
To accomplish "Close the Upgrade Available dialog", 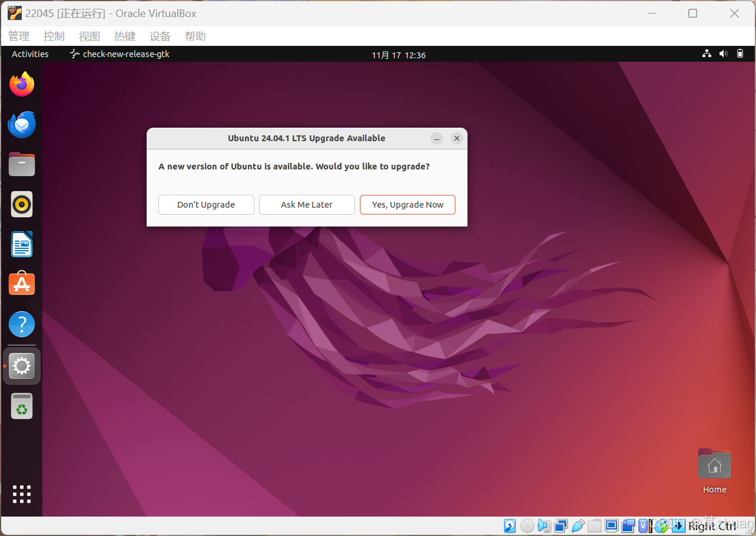I will coord(456,138).
